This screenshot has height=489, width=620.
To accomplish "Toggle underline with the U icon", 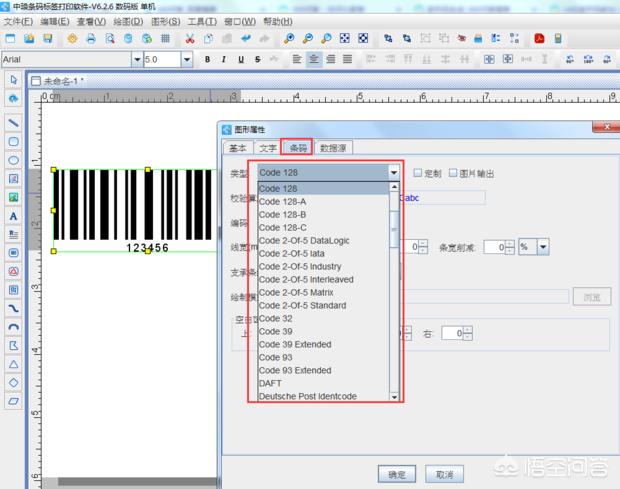I will 241,59.
